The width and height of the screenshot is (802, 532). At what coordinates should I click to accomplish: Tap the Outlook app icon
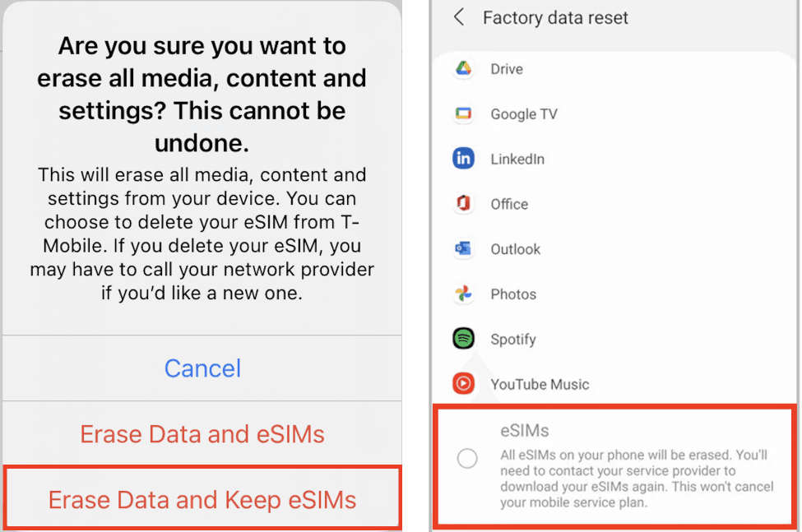point(463,248)
